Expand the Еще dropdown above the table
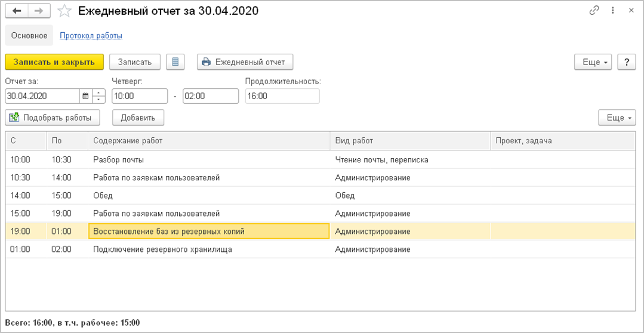 click(617, 118)
